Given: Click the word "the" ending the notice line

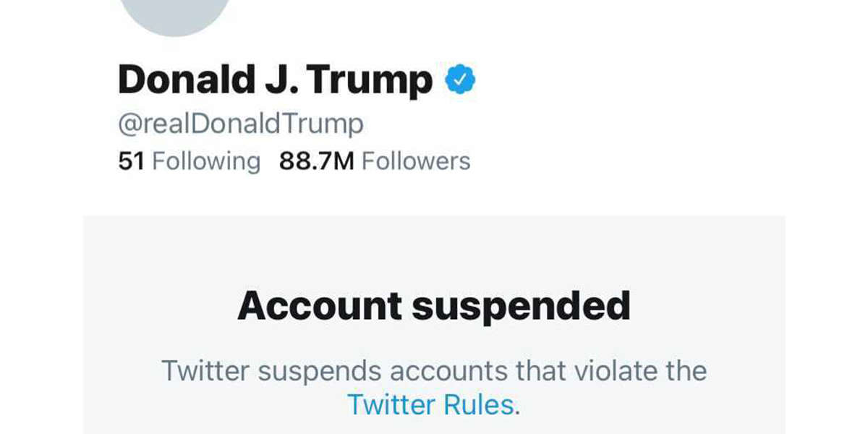Looking at the screenshot, I should (x=684, y=371).
